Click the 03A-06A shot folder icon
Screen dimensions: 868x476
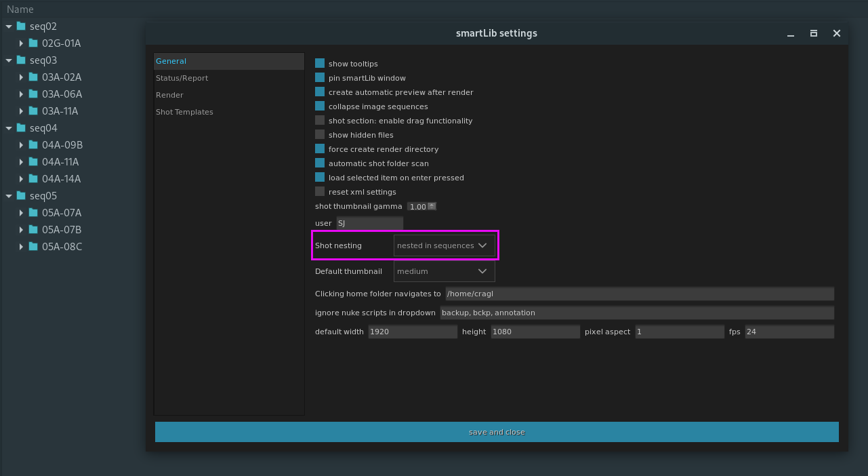(x=33, y=94)
